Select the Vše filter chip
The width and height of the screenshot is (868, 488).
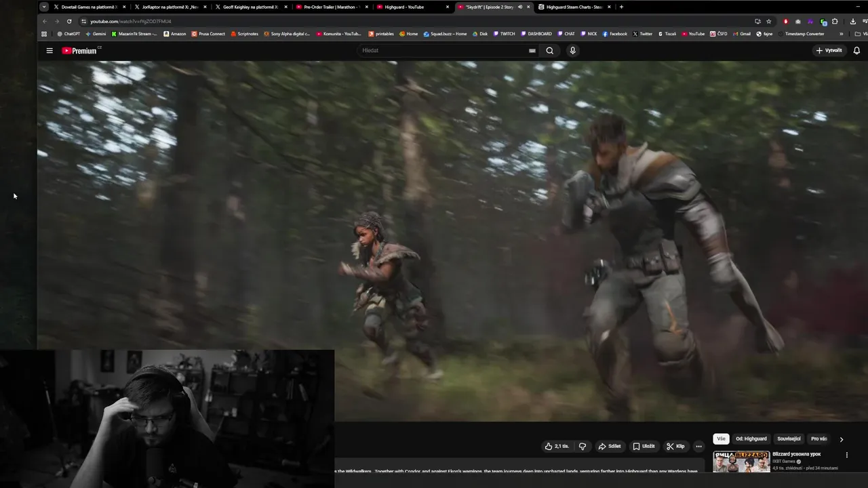[721, 439]
